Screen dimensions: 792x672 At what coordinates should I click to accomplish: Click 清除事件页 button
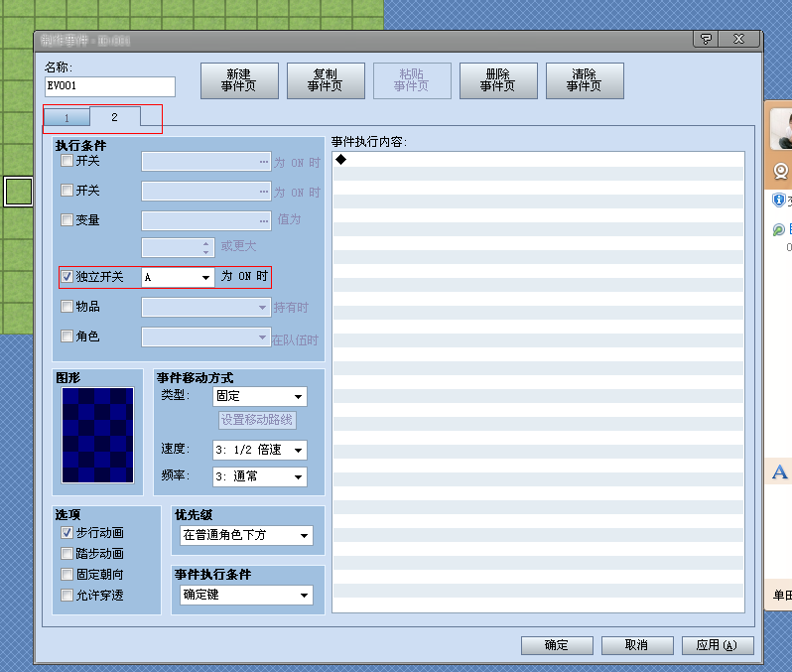click(x=585, y=80)
